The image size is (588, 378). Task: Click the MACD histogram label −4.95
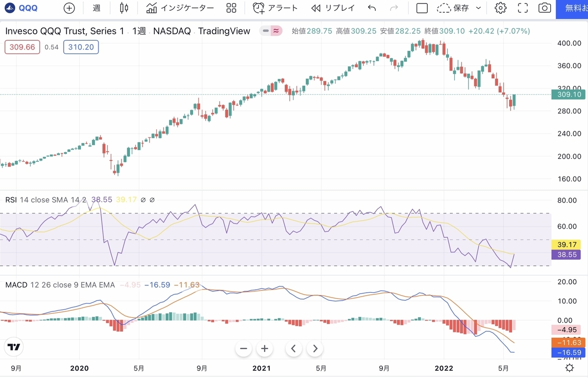coord(566,330)
